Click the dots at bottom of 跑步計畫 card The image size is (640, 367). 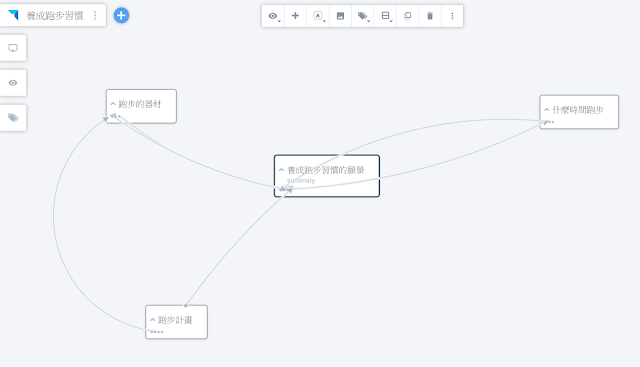point(157,332)
